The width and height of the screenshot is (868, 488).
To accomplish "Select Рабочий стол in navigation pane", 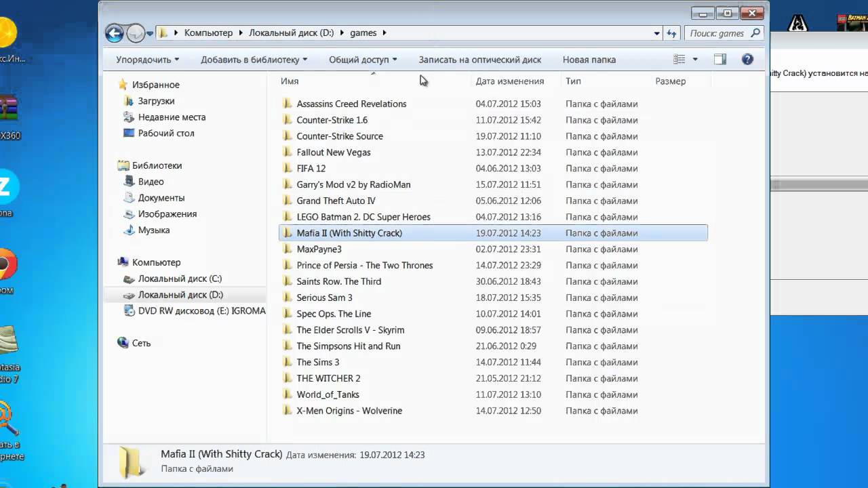I will pyautogui.click(x=165, y=134).
